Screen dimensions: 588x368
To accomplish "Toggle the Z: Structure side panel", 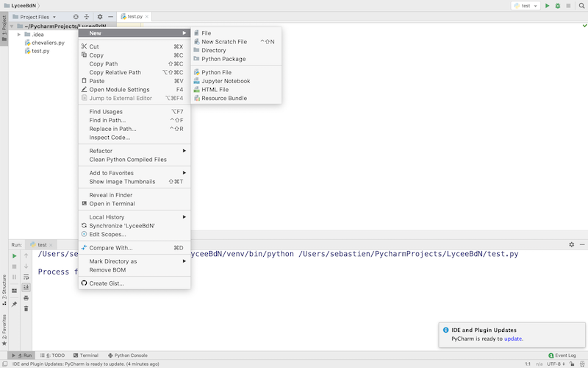I will pos(4,289).
